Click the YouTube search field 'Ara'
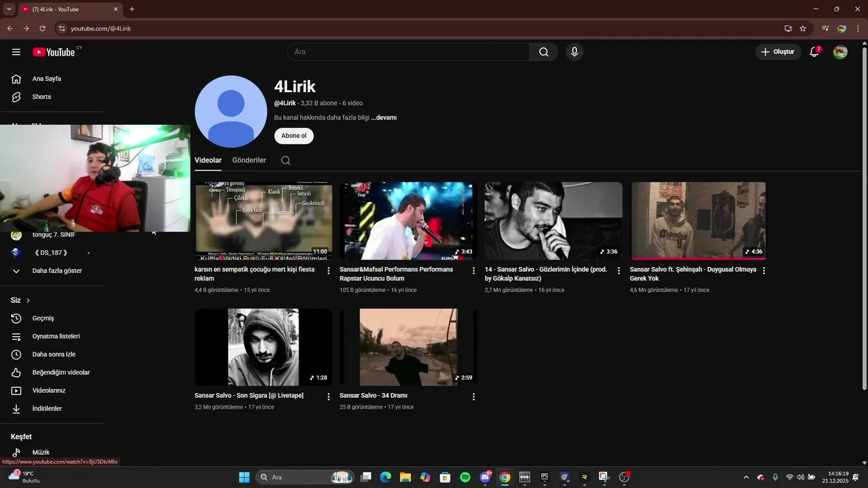 (408, 52)
